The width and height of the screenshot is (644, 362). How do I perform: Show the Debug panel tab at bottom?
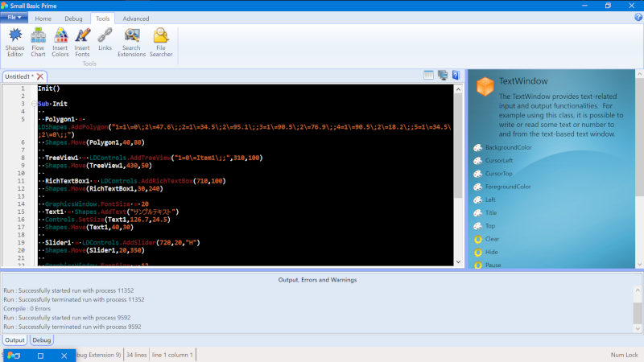pos(42,339)
